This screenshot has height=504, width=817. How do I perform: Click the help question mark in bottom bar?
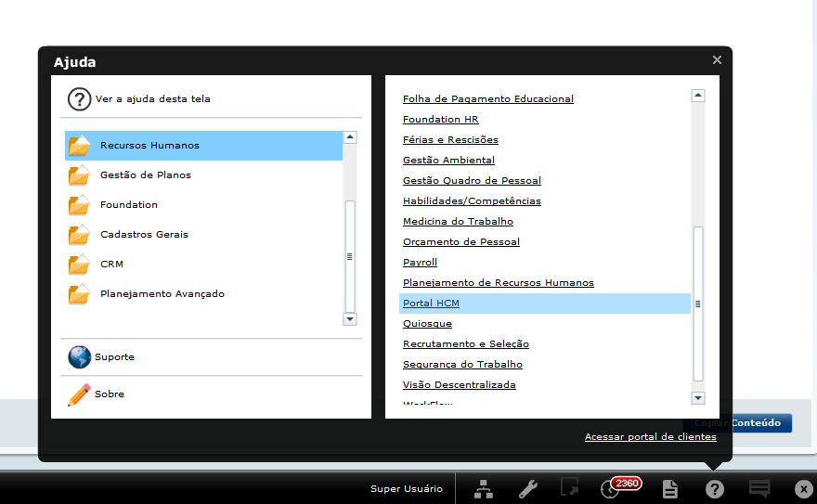(714, 489)
